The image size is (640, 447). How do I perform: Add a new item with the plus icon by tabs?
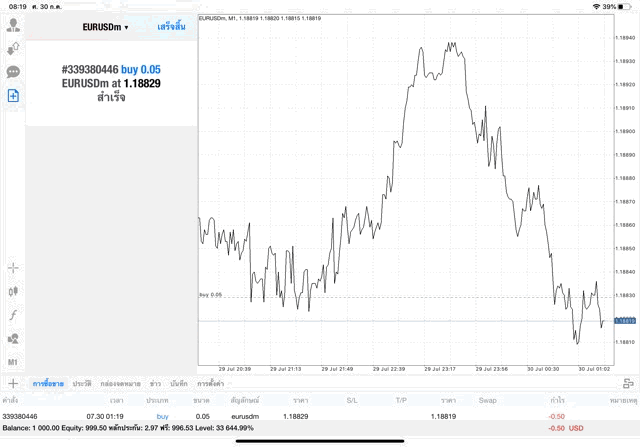13,383
